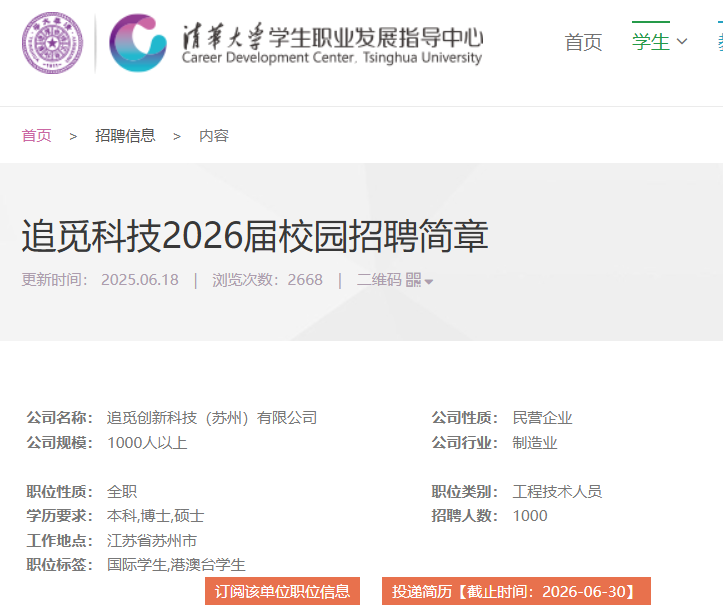The width and height of the screenshot is (723, 615).
Task: Open 招聘信息 in the breadcrumb
Action: 125,136
